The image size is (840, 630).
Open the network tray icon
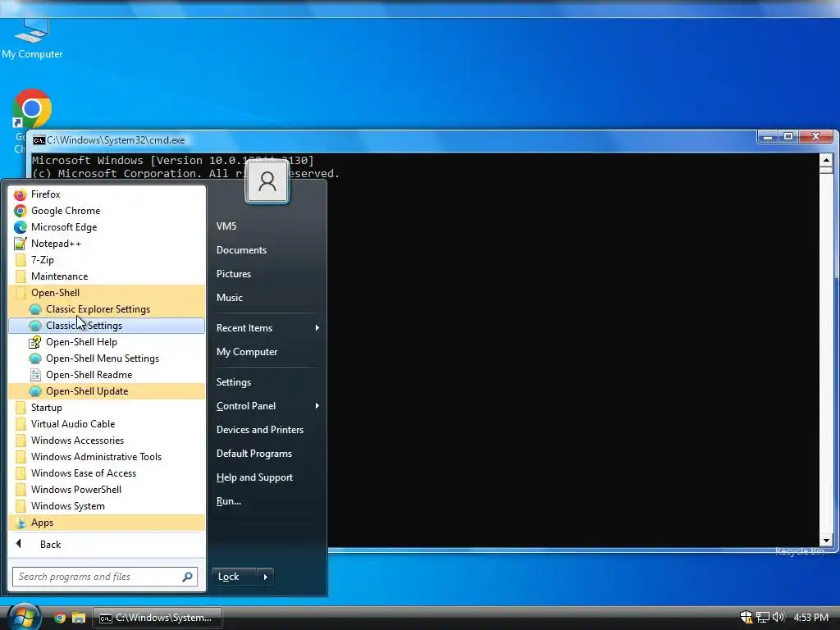(x=763, y=617)
